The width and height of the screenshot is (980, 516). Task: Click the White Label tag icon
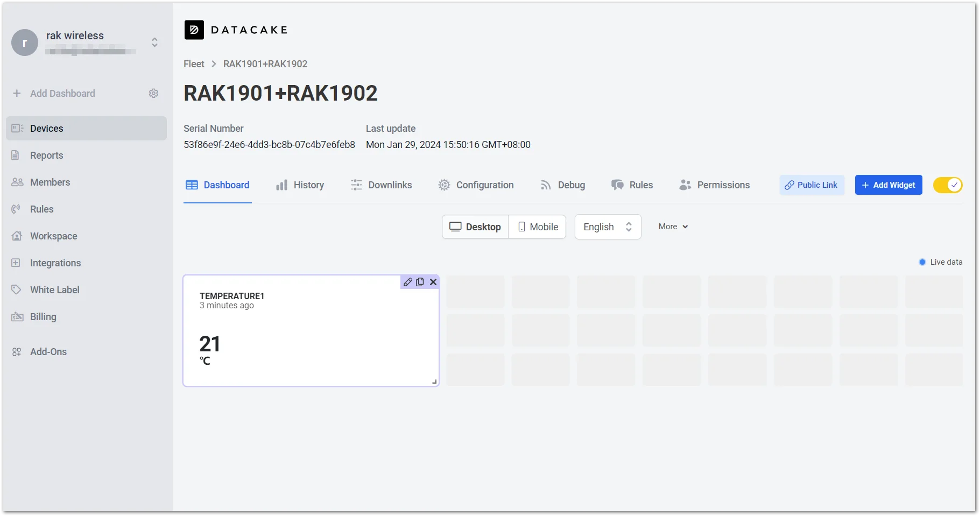point(17,290)
